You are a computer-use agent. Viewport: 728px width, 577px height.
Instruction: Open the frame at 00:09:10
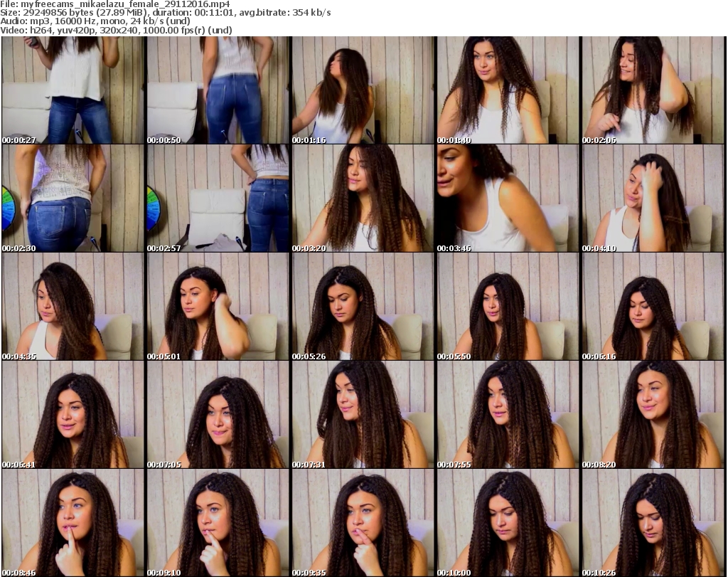(218, 523)
